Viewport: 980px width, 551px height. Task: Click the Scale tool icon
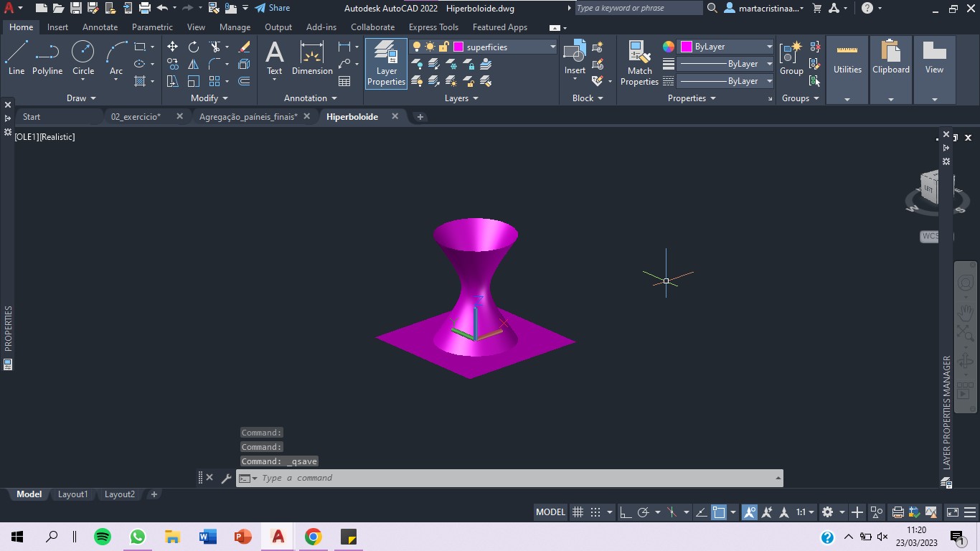pos(194,81)
